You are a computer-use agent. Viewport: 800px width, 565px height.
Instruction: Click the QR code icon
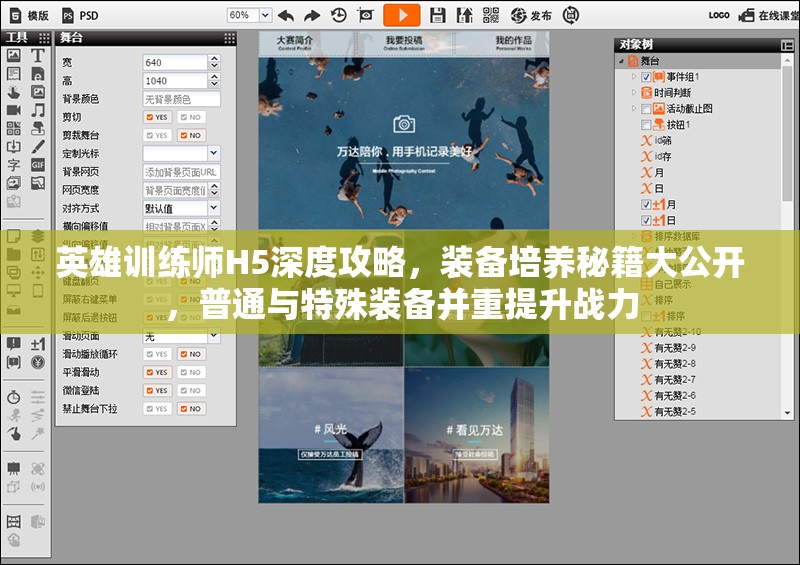point(491,15)
